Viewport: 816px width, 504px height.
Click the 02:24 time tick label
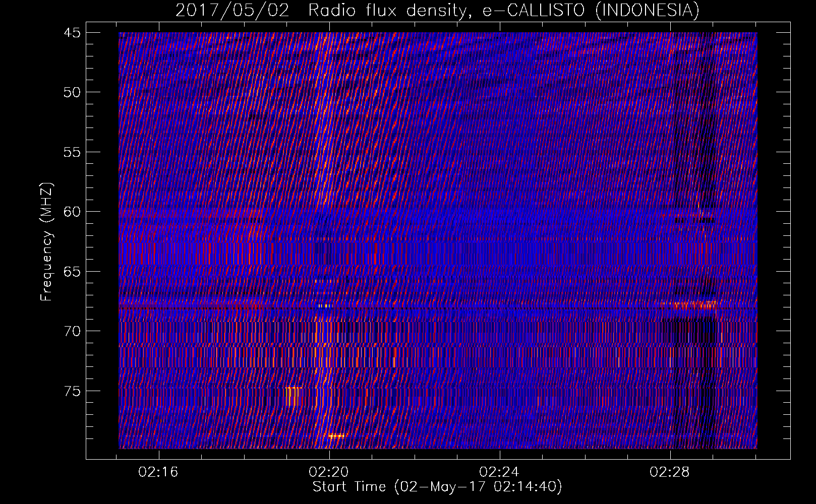point(499,472)
